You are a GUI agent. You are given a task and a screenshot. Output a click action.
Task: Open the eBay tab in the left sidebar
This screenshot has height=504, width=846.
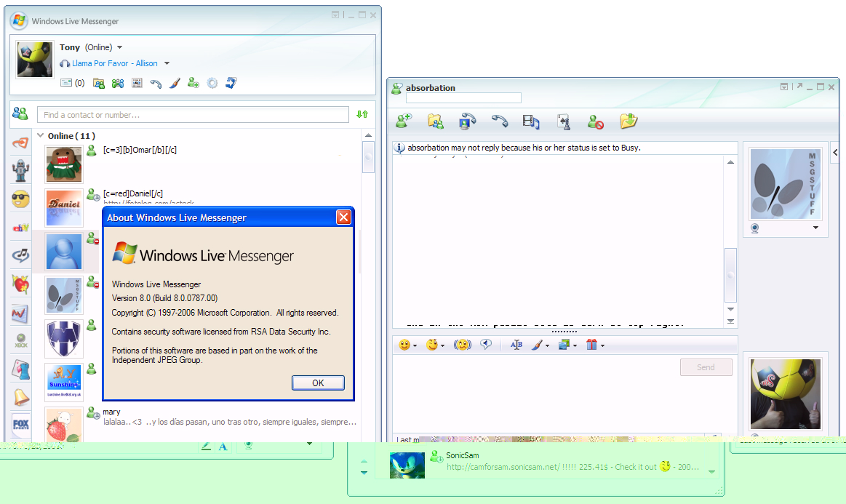click(x=20, y=228)
